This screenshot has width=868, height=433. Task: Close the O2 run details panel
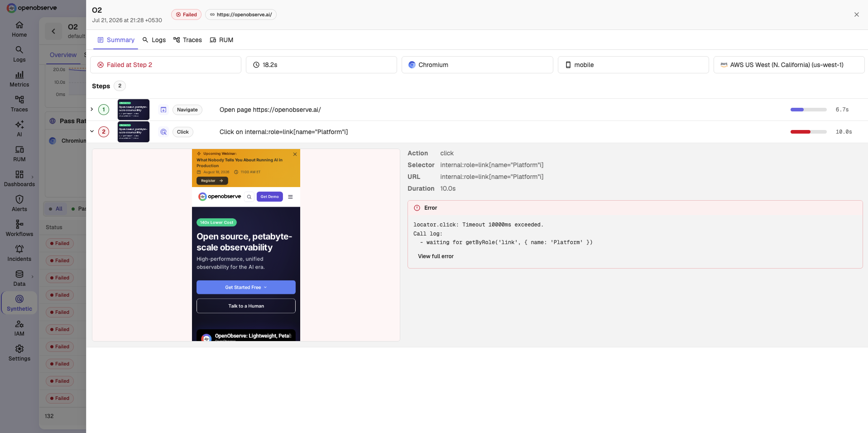(856, 14)
